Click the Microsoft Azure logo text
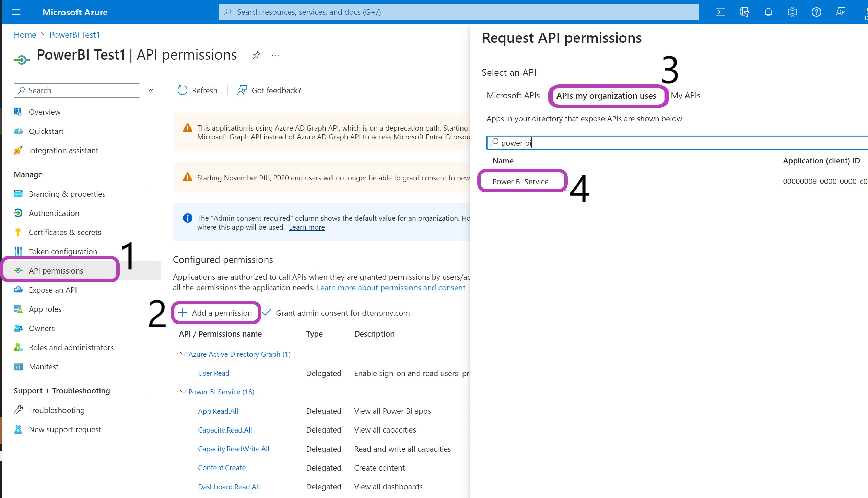This screenshot has width=868, height=498. click(x=75, y=12)
